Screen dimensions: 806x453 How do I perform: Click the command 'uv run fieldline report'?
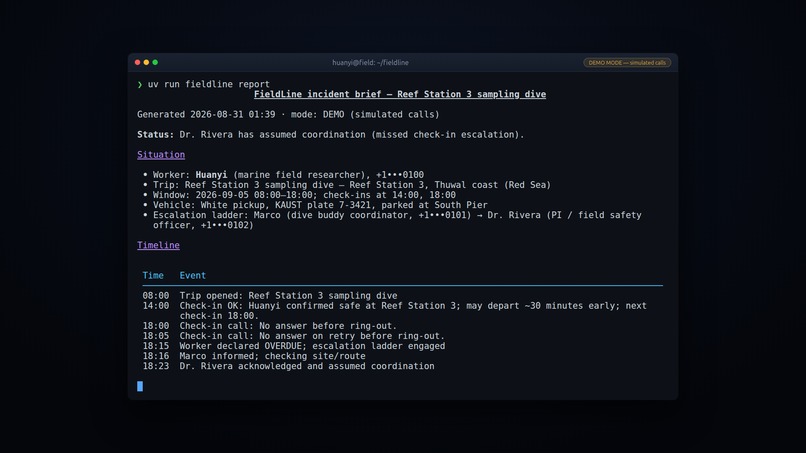(x=209, y=84)
